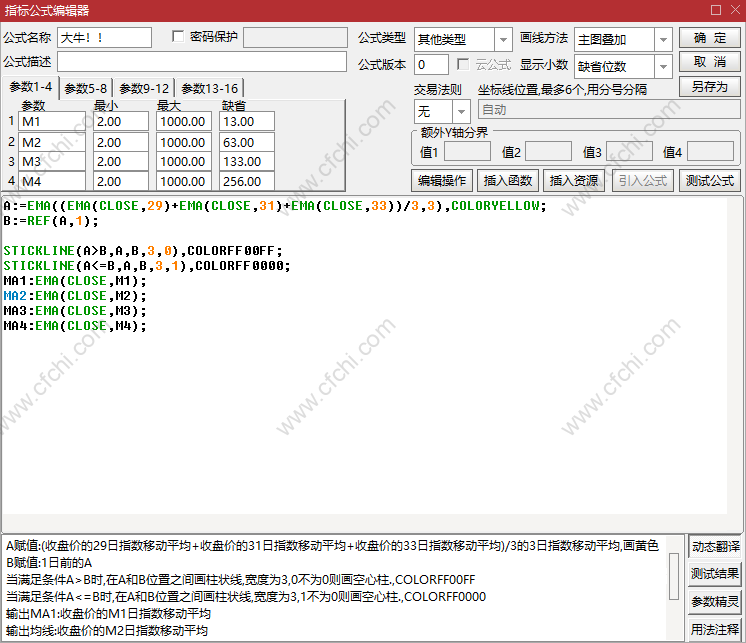This screenshot has height=643, width=746.
Task: Click the 编辑操作 button
Action: pyautogui.click(x=441, y=181)
